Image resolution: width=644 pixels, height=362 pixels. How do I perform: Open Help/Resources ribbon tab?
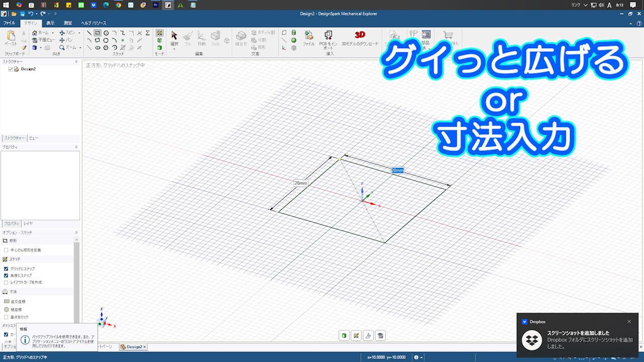[94, 23]
